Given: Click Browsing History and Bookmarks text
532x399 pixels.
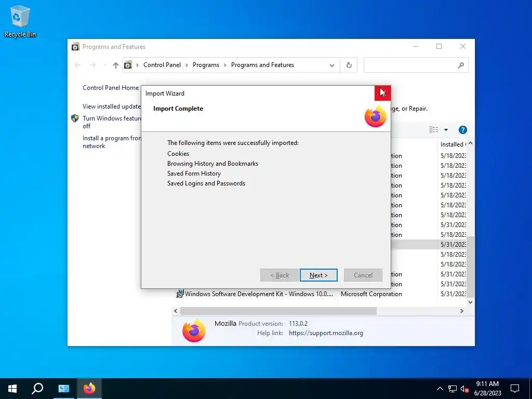Looking at the screenshot, I should click(212, 164).
